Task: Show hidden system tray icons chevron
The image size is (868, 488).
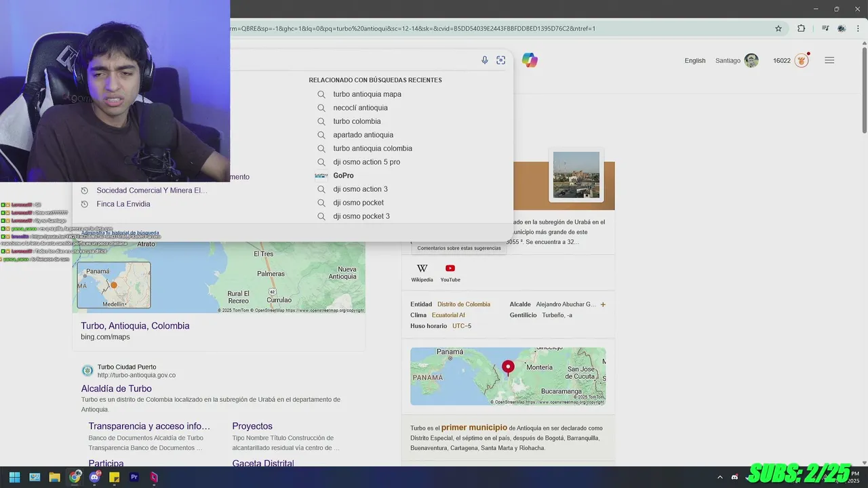Action: 720,477
